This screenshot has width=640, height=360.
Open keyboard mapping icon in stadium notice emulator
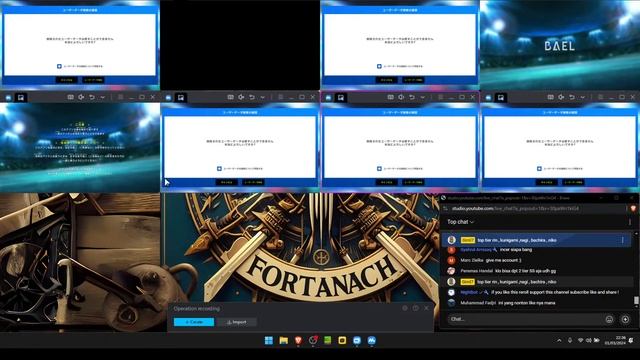click(x=71, y=97)
